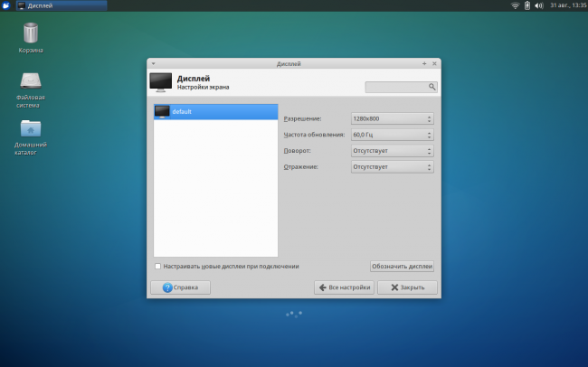Click the monitor icon beside default entry
Image resolution: width=588 pixels, height=367 pixels.
tap(162, 112)
